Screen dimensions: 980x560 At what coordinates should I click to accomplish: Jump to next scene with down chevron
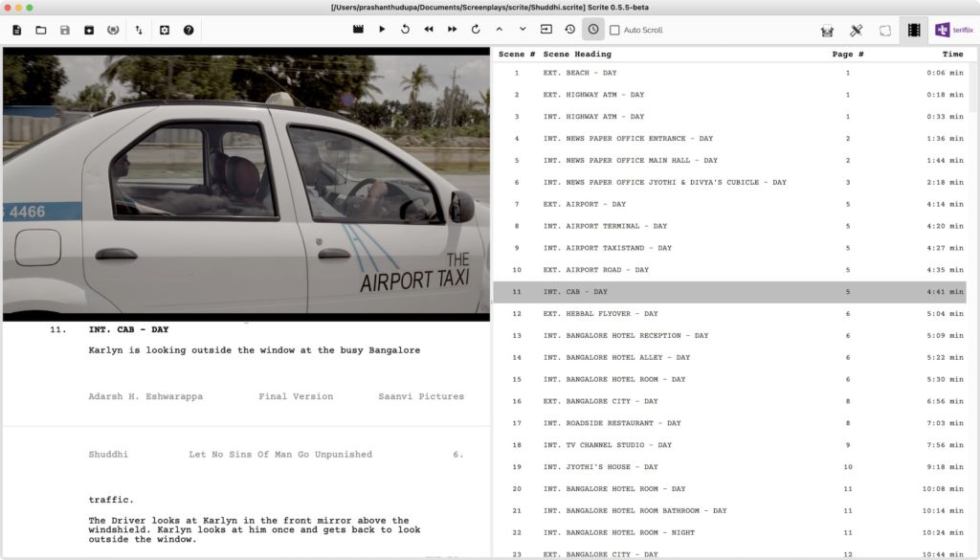coord(523,30)
